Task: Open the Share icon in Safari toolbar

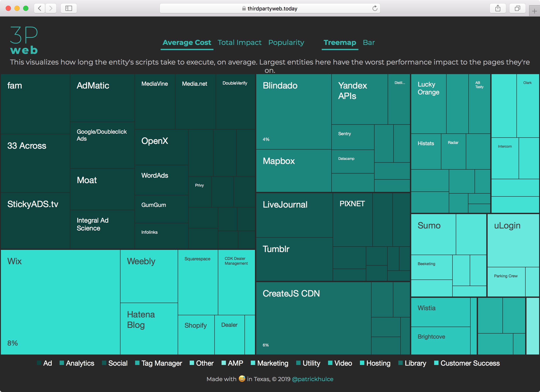Action: pos(498,8)
